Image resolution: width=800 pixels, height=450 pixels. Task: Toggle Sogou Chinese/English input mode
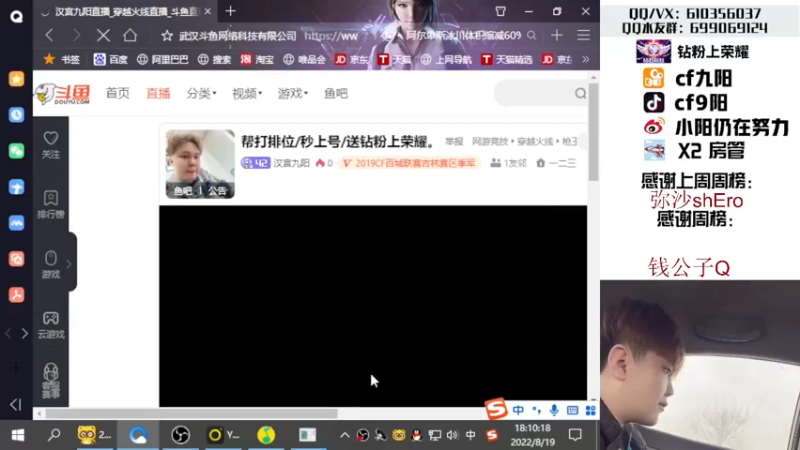click(518, 410)
